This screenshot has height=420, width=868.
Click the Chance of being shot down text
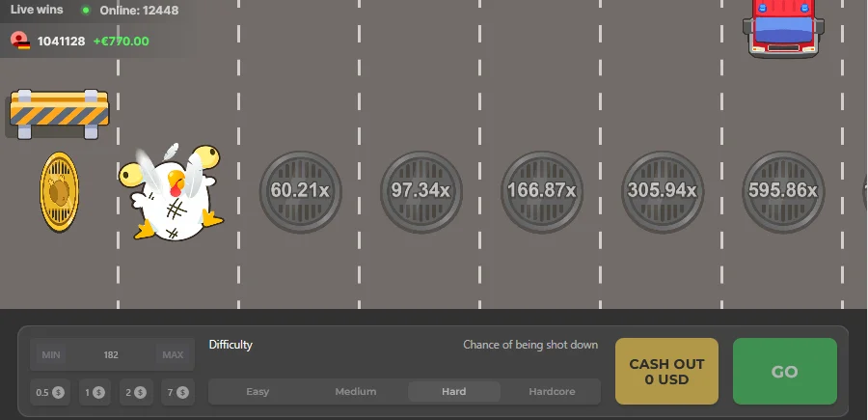(530, 345)
